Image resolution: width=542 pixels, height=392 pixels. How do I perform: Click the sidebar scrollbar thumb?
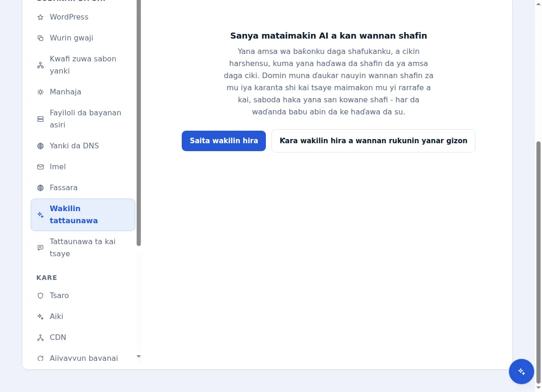point(139,123)
